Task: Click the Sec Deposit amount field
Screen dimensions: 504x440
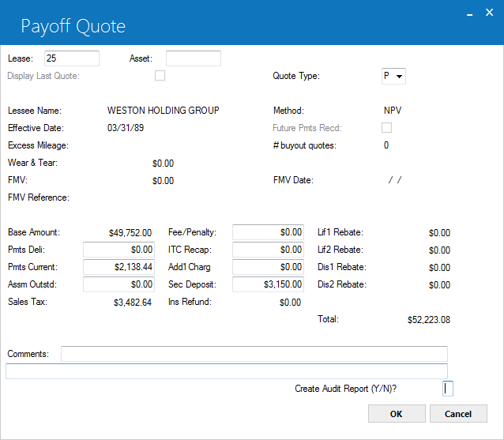Action: pyautogui.click(x=268, y=284)
